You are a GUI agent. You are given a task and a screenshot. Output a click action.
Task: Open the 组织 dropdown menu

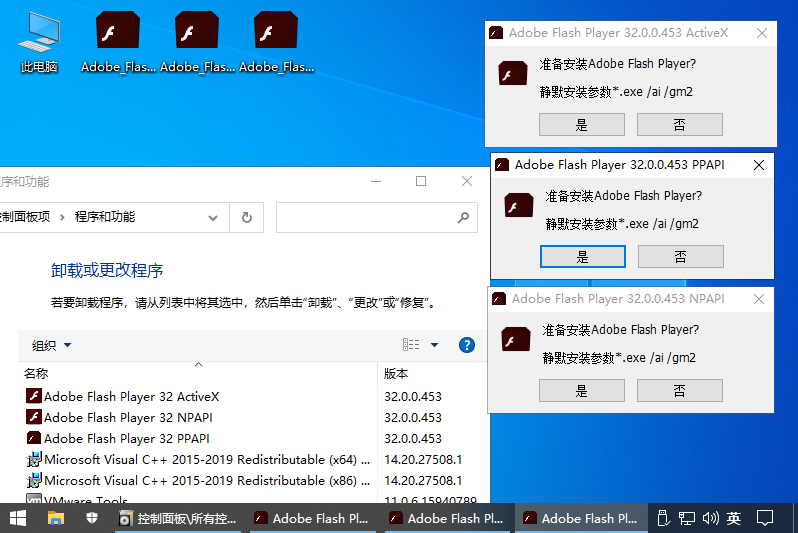pyautogui.click(x=52, y=345)
